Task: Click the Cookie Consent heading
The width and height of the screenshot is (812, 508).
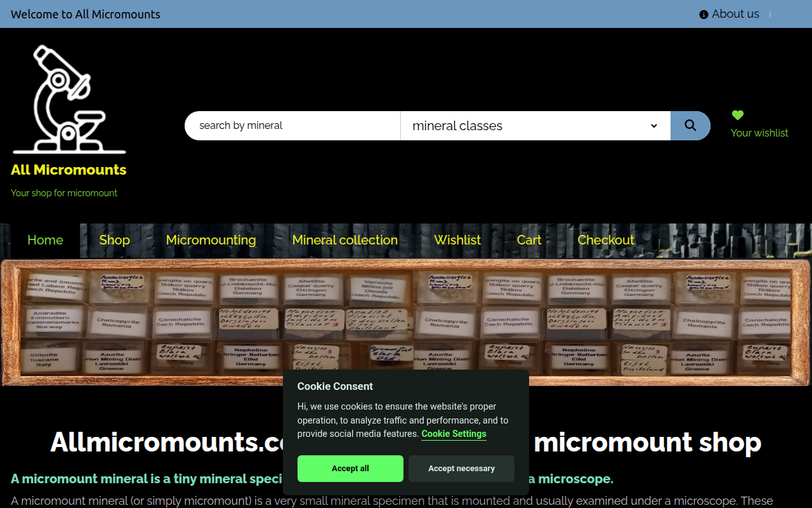Action: click(x=335, y=386)
